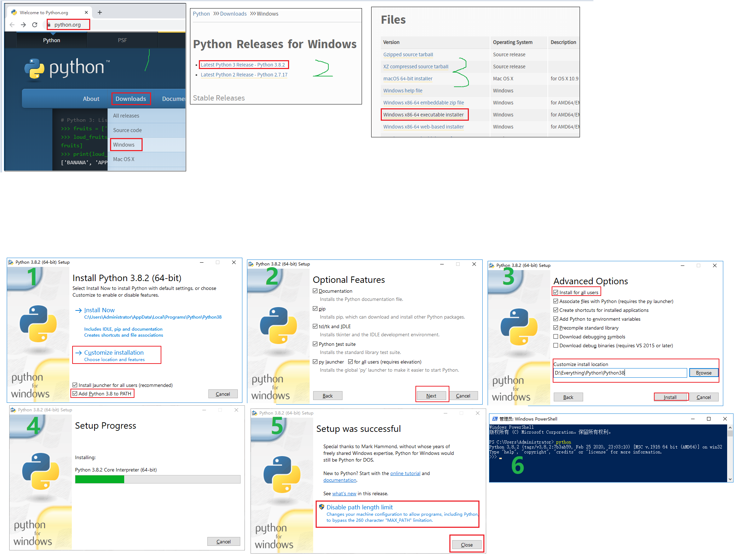This screenshot has width=736, height=560.
Task: Click Disable path length limit
Action: pos(360,507)
